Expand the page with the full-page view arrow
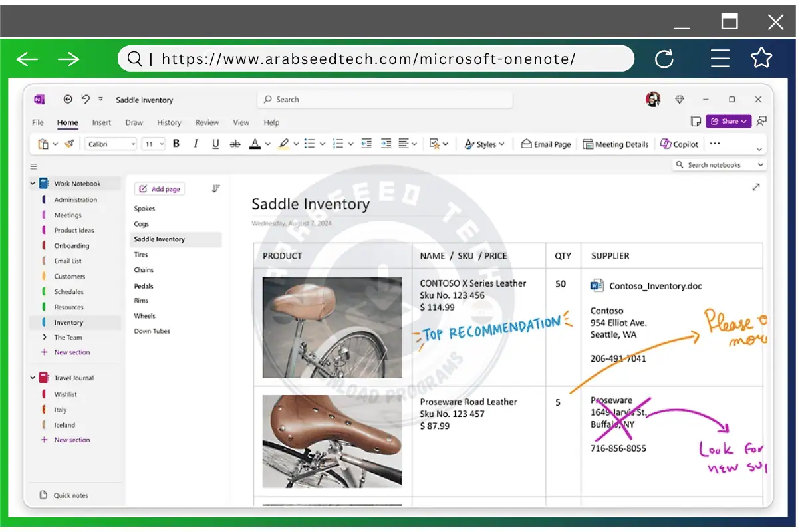The image size is (798, 532). coord(755,188)
